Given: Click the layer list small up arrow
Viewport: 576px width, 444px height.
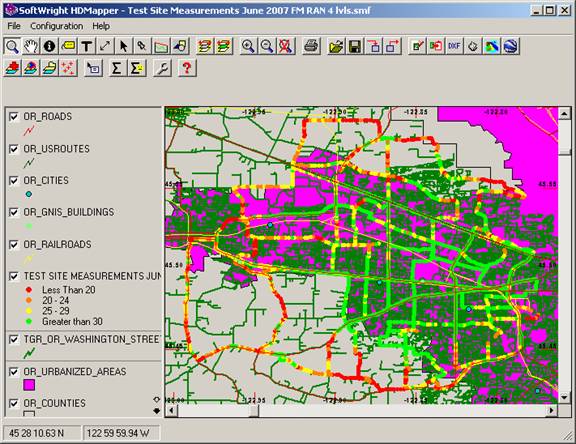Looking at the screenshot, I should 157,400.
